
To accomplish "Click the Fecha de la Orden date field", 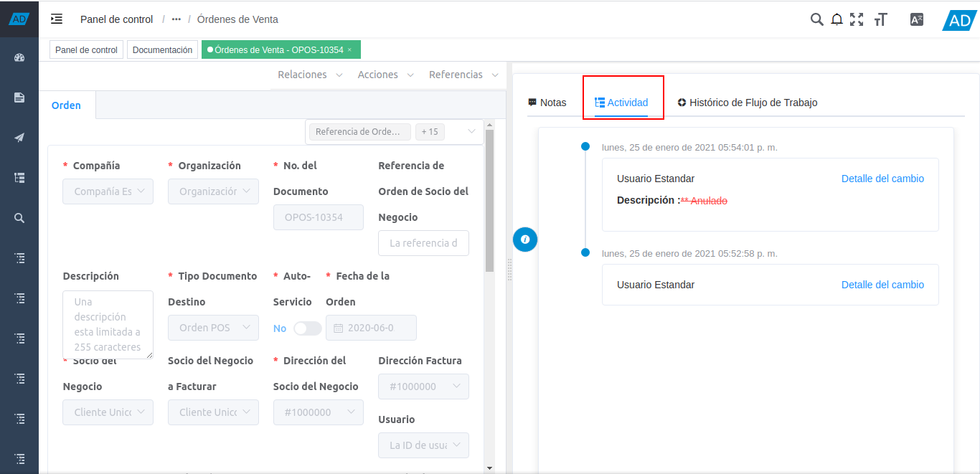I will [x=371, y=328].
